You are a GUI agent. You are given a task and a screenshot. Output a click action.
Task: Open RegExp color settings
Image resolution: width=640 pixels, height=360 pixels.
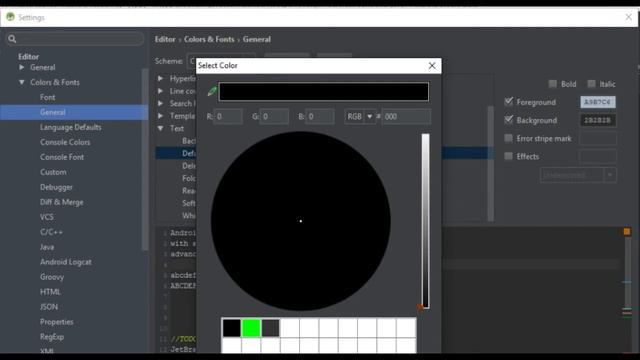pos(52,337)
